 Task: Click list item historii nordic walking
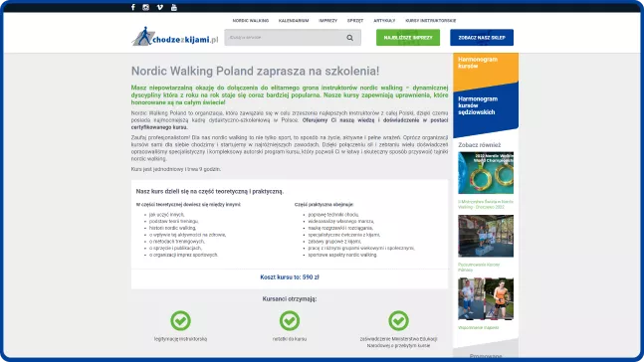pyautogui.click(x=172, y=228)
